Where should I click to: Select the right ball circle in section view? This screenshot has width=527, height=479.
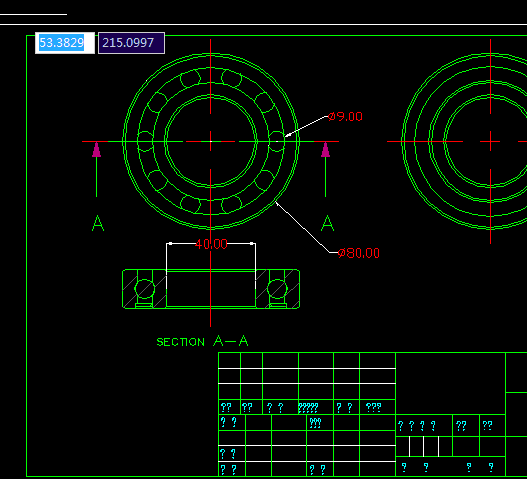[x=277, y=289]
